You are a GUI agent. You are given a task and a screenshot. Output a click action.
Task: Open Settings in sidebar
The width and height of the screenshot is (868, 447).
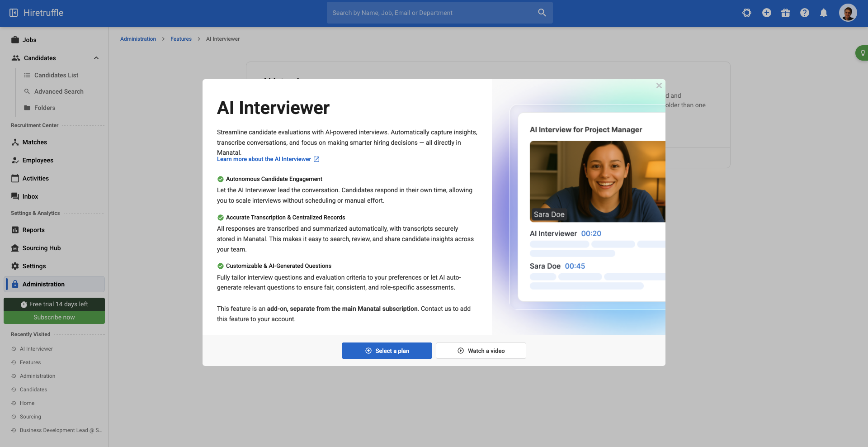54,266
